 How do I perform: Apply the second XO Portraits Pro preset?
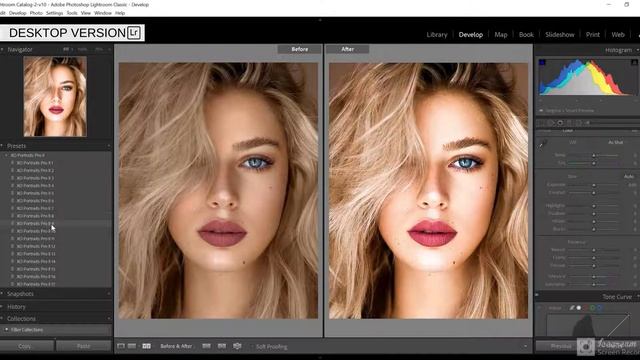click(35, 170)
